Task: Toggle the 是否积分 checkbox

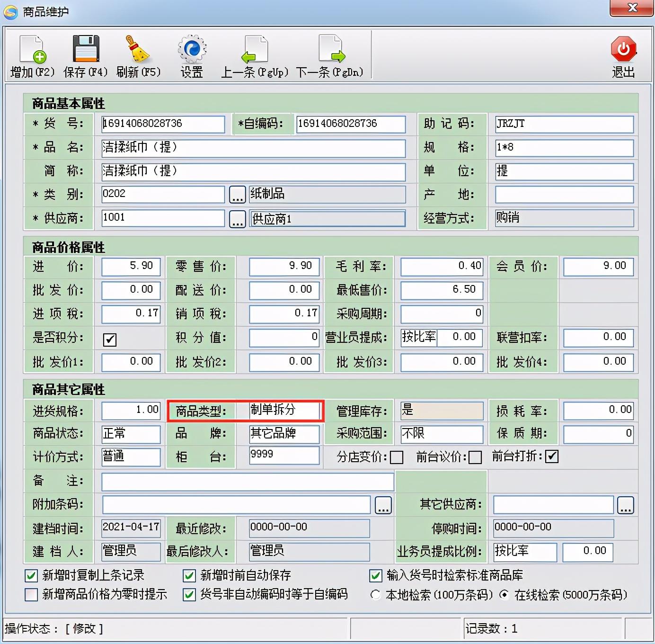Action: click(x=110, y=339)
